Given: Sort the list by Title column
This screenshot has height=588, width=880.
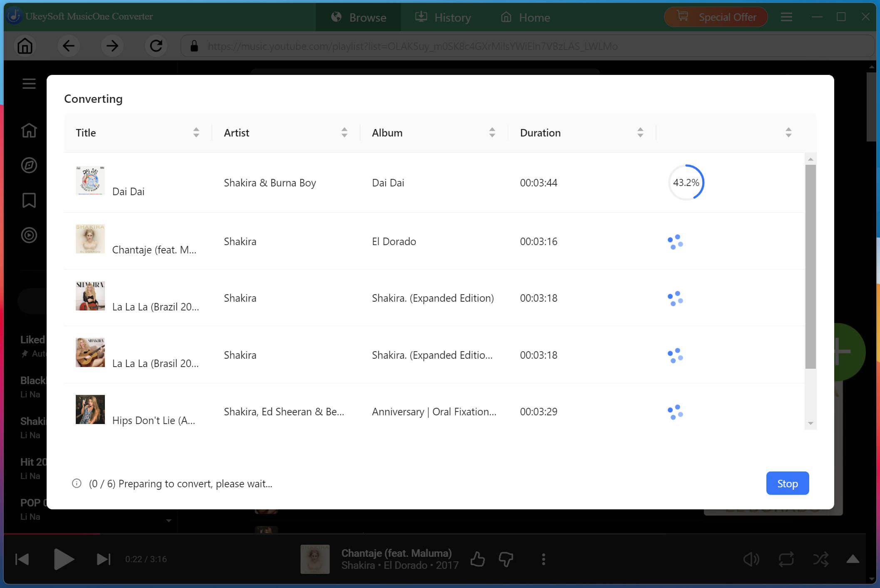Looking at the screenshot, I should 196,132.
